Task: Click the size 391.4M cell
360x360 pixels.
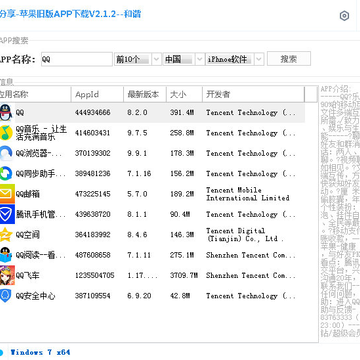Action: [182, 113]
